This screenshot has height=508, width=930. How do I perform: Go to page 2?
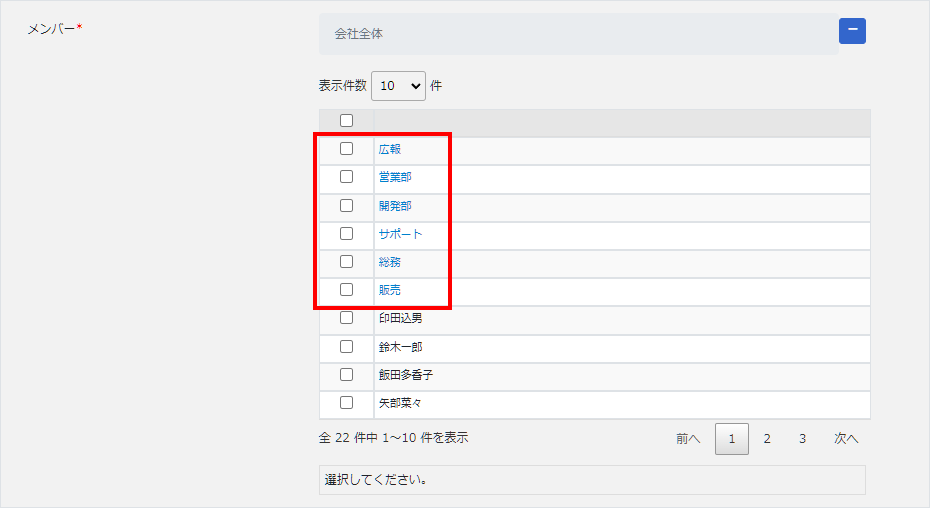pyautogui.click(x=767, y=439)
